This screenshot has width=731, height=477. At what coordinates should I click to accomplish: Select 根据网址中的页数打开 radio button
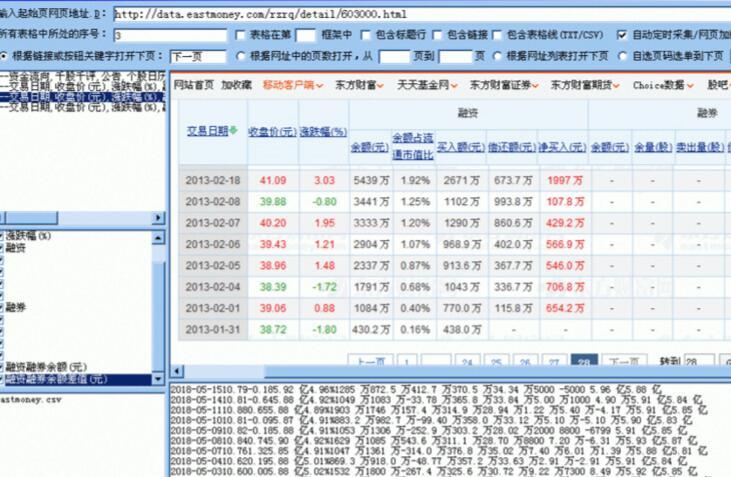(240, 56)
